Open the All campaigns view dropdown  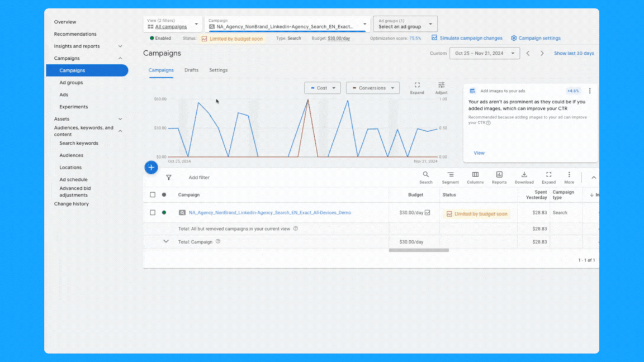(173, 24)
